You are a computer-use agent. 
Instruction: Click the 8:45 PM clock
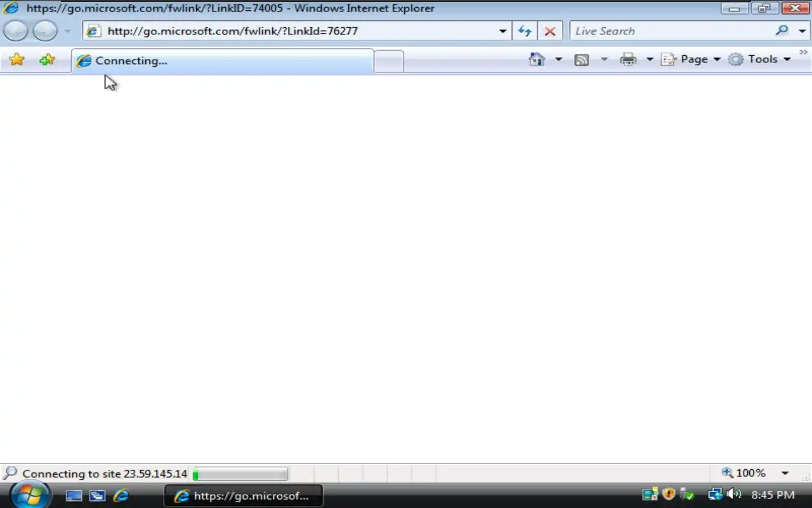pyautogui.click(x=773, y=495)
